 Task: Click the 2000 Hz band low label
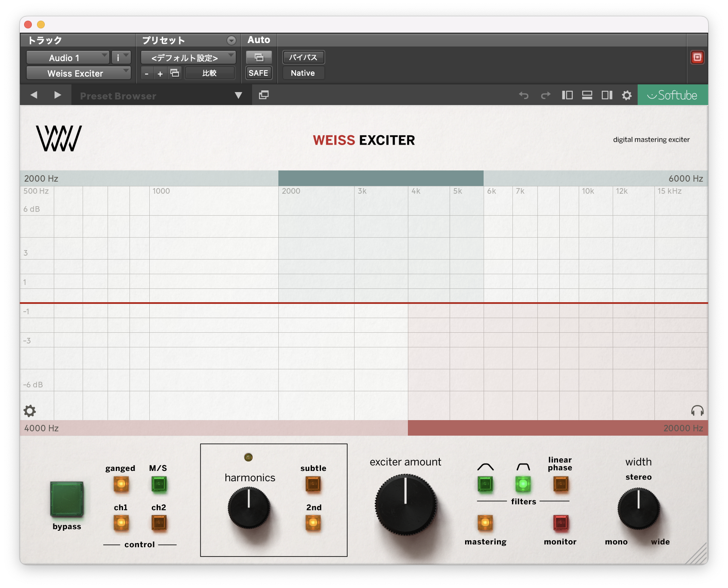41,179
